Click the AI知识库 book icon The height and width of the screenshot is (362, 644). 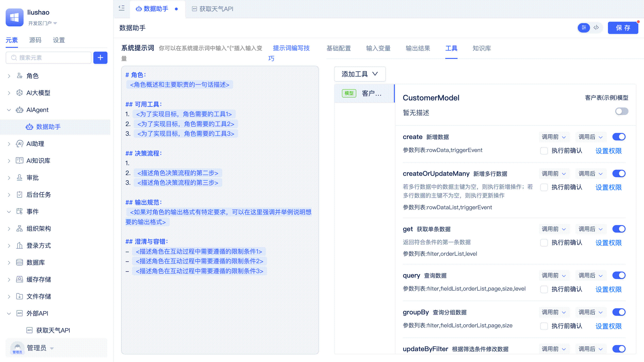(x=20, y=160)
